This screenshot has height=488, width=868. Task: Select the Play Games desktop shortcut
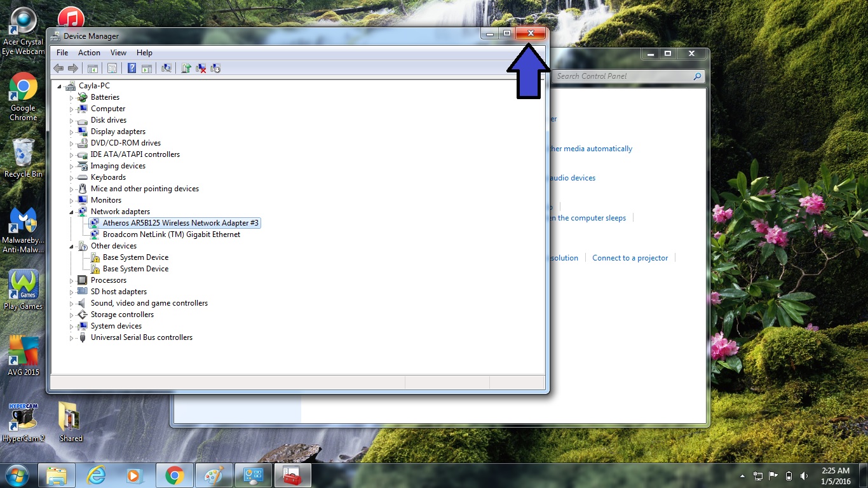tap(24, 290)
